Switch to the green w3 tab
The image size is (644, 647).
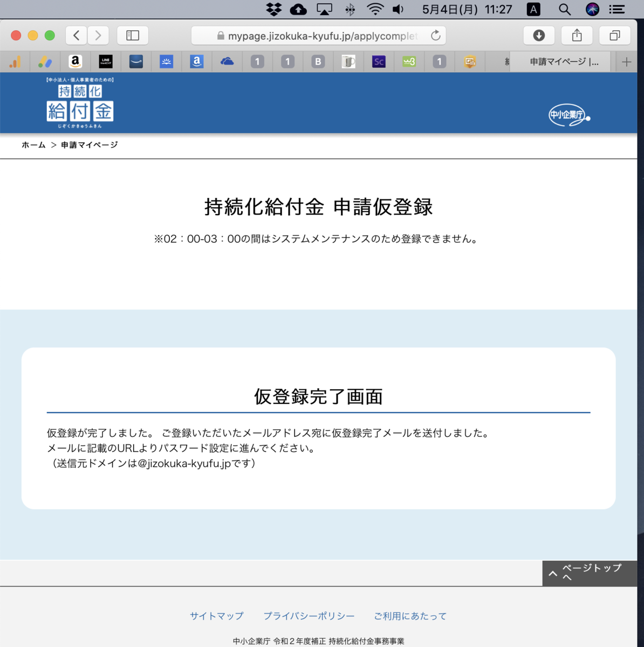(409, 62)
